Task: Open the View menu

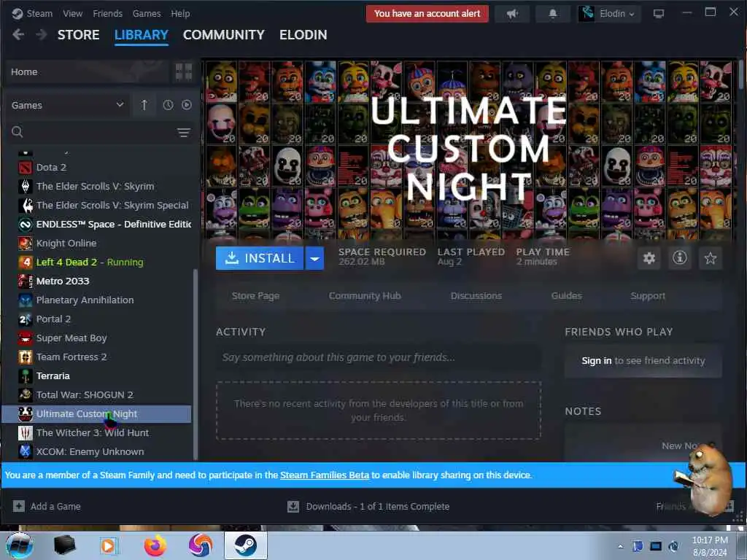Action: pyautogui.click(x=72, y=13)
